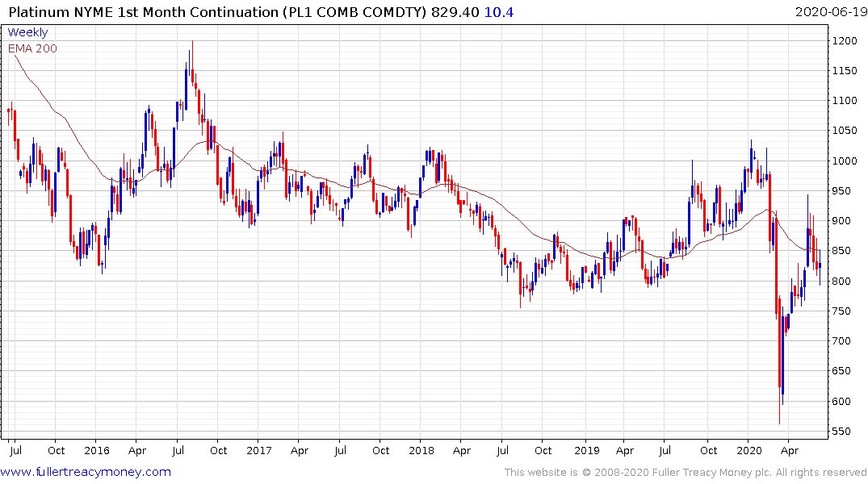Click the last price value 829.40
Image resolution: width=868 pixels, height=484 pixels.
pos(455,12)
